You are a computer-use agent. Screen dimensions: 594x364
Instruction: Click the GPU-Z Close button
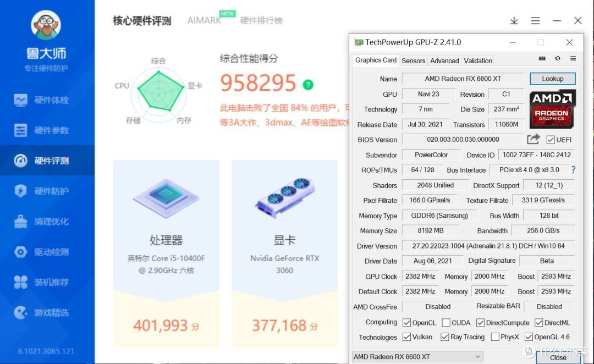tap(558, 357)
